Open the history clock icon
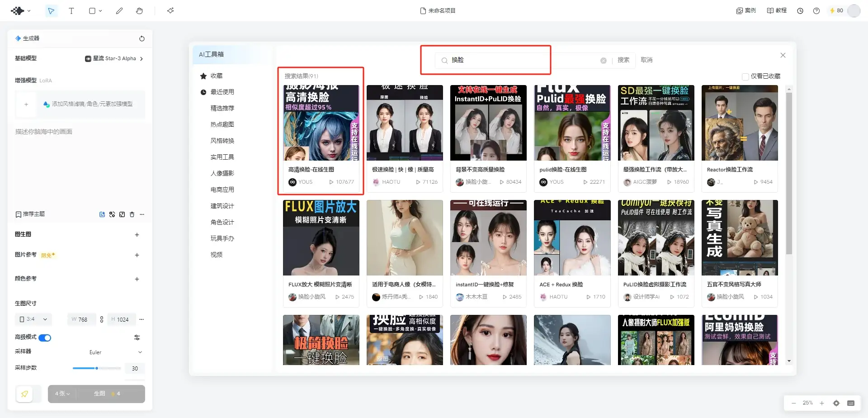Viewport: 868px width, 418px height. coord(800,11)
